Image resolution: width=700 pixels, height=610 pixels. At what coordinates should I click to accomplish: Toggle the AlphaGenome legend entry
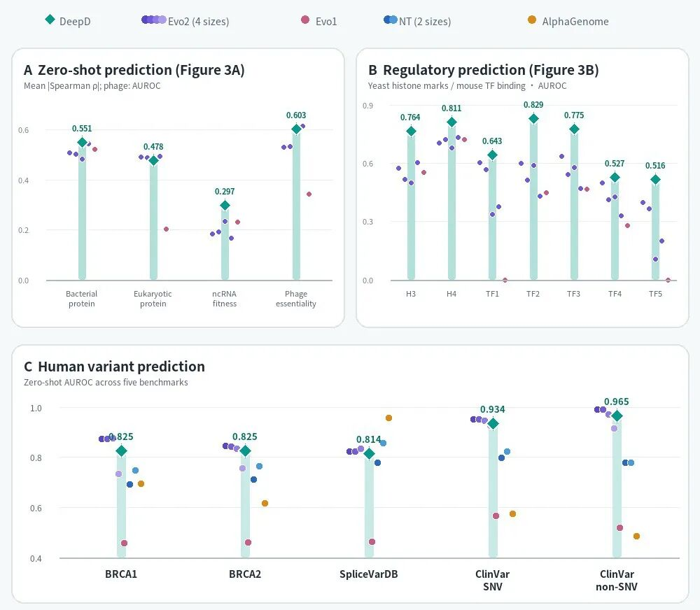pyautogui.click(x=568, y=21)
